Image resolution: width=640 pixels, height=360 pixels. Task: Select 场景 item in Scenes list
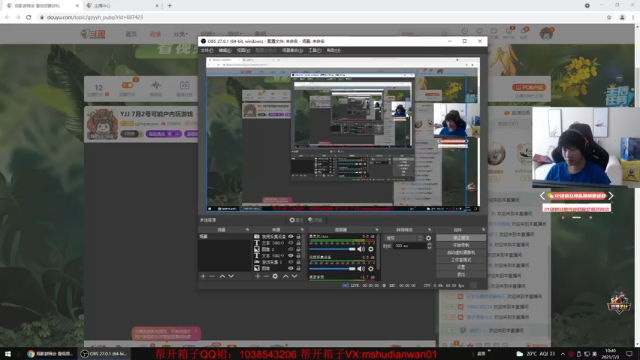point(224,237)
